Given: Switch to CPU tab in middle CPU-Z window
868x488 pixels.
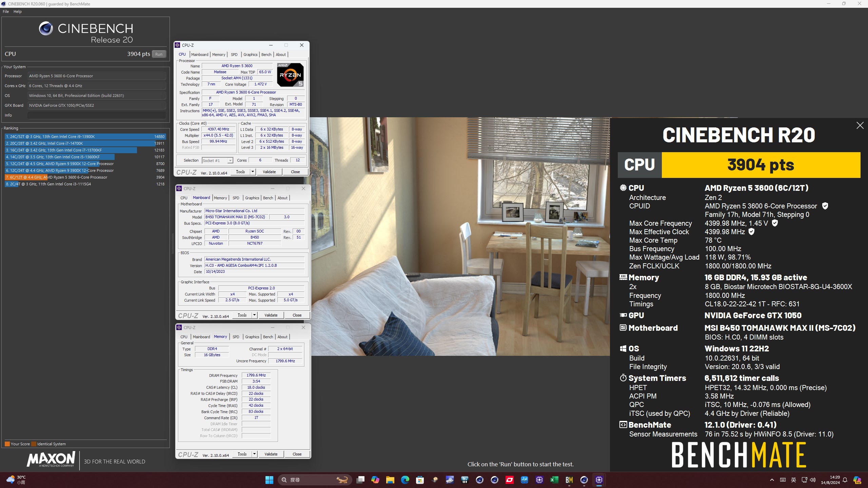Looking at the screenshot, I should pyautogui.click(x=184, y=198).
